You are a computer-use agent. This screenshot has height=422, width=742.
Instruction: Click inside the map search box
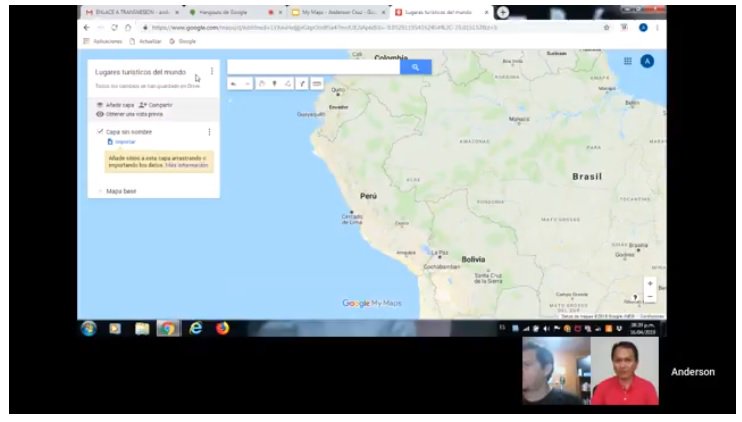click(x=314, y=67)
